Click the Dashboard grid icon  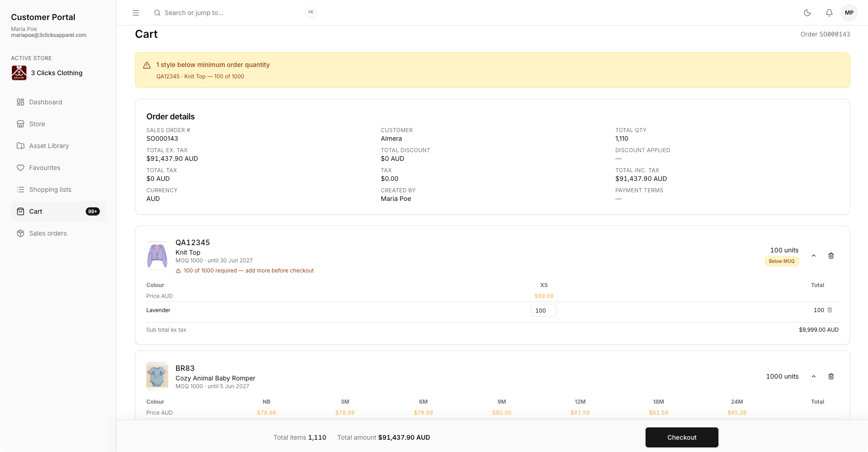[21, 102]
